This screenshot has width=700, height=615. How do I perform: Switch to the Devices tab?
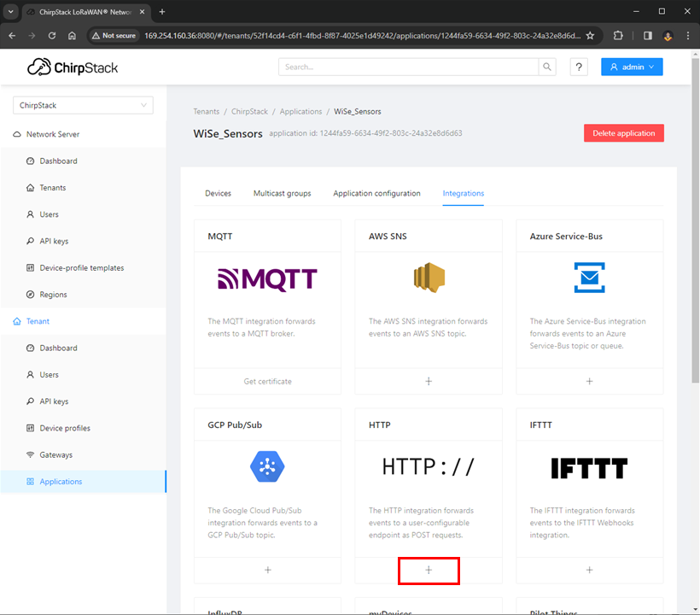coord(218,193)
